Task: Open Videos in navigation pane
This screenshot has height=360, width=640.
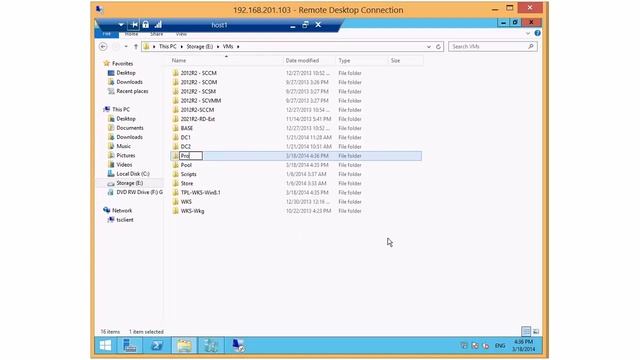Action: click(x=124, y=164)
